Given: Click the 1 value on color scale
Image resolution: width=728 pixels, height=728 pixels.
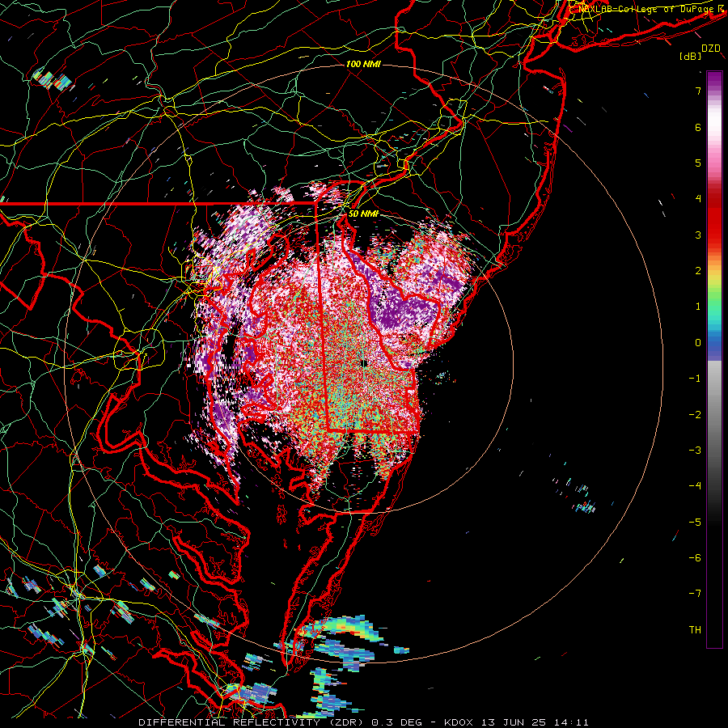Looking at the screenshot, I should [x=698, y=307].
